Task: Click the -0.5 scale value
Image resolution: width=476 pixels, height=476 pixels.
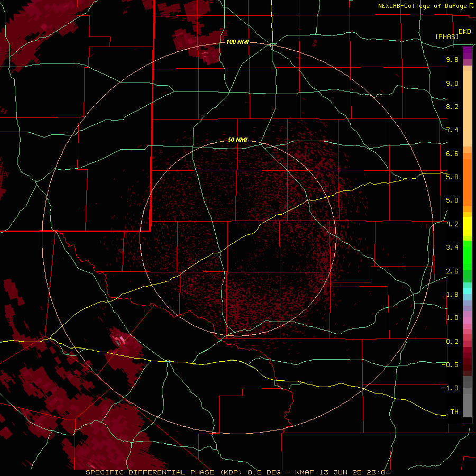Action: [x=450, y=365]
